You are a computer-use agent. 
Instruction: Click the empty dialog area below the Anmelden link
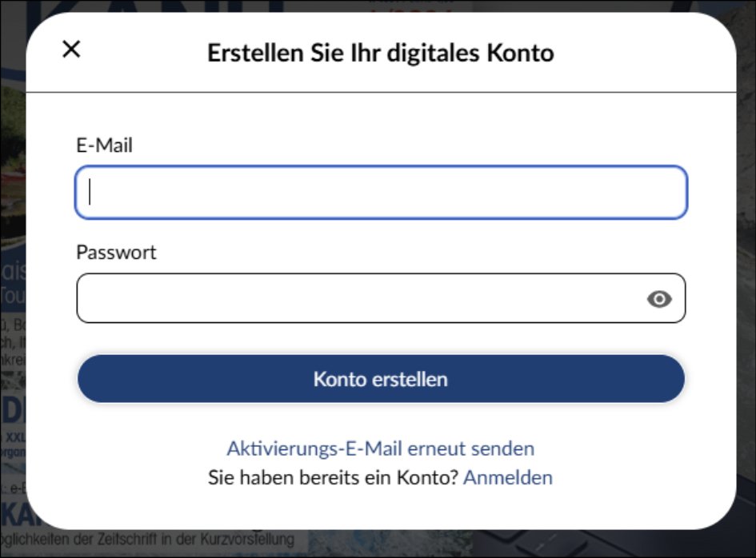(381, 508)
